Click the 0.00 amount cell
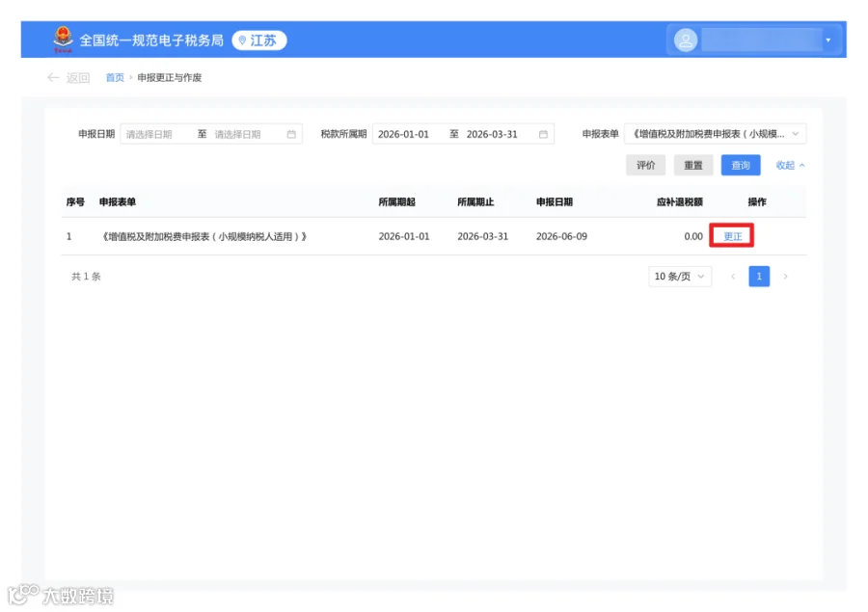Viewport: 868px width, 612px height. tap(693, 236)
